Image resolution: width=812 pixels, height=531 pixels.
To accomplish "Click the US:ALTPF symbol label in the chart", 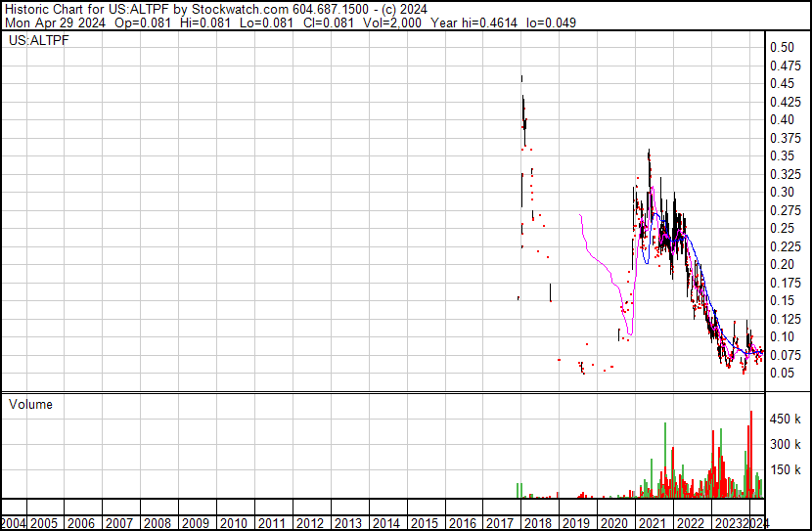I will coord(38,40).
